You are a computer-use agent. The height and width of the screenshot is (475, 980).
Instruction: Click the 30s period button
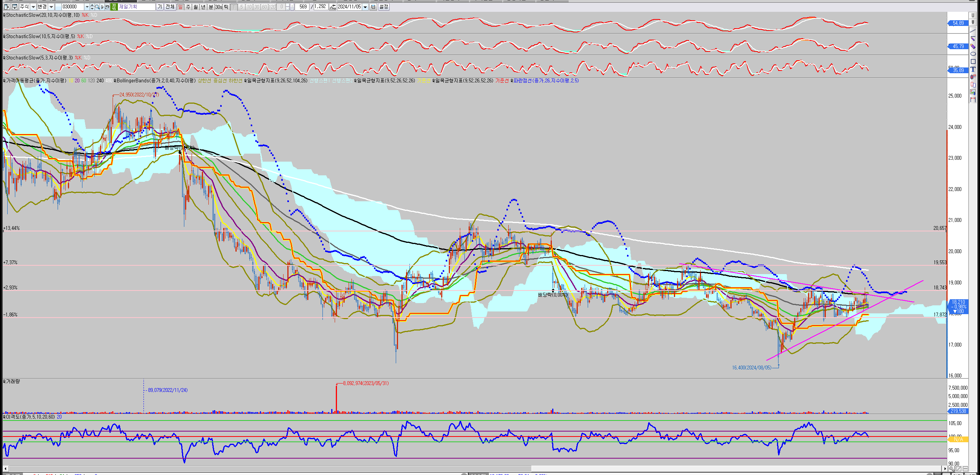point(218,6)
